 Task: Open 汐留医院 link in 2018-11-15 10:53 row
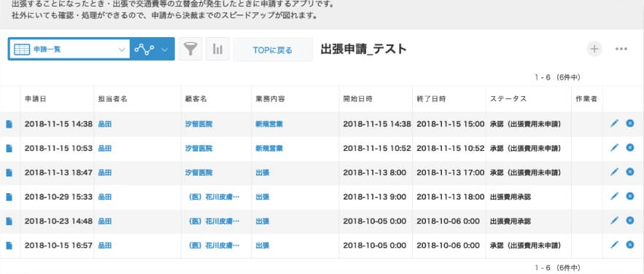(x=199, y=149)
